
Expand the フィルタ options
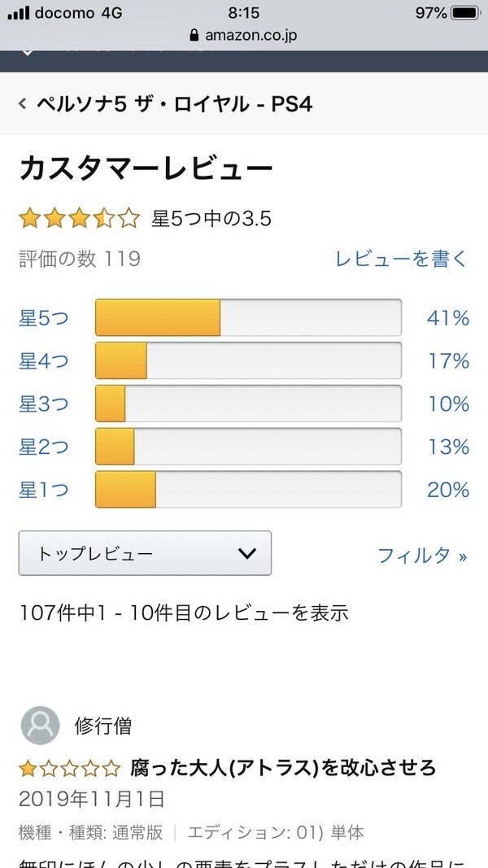(422, 556)
